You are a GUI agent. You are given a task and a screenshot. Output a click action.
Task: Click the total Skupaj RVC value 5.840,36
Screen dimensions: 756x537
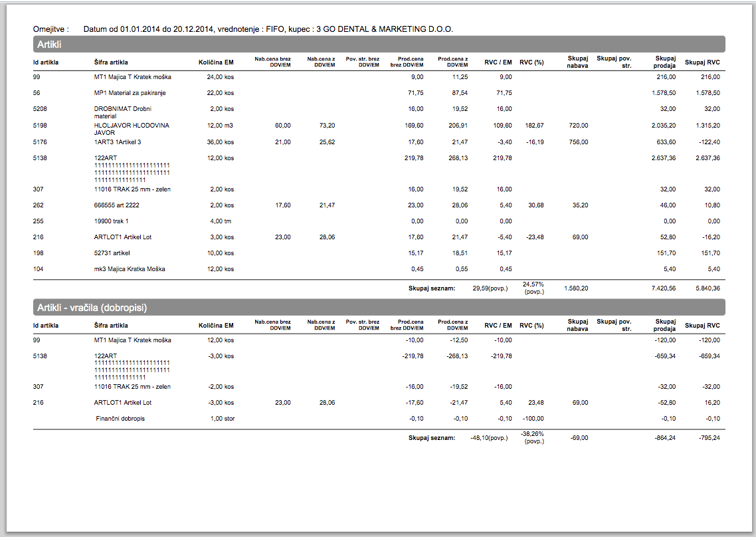click(708, 288)
